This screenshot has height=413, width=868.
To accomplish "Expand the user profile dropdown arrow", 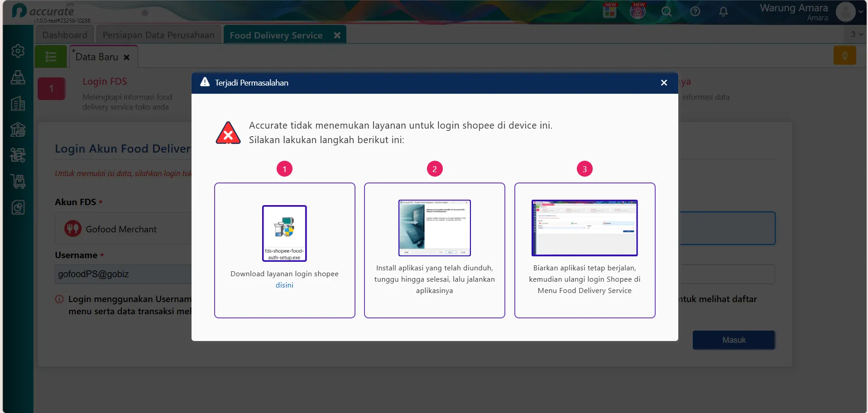I will (860, 12).
